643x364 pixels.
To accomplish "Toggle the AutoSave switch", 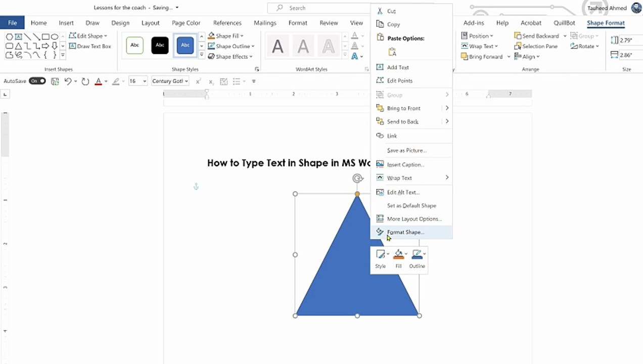I will click(37, 81).
